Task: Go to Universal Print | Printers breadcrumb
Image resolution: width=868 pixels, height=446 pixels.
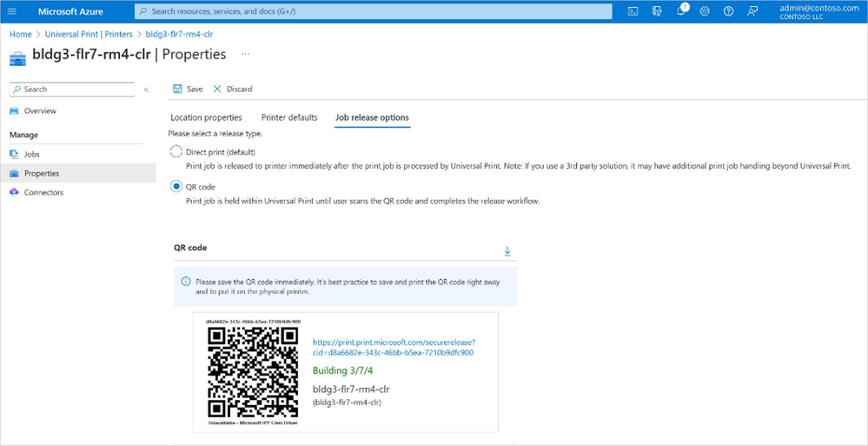Action: pyautogui.click(x=89, y=35)
